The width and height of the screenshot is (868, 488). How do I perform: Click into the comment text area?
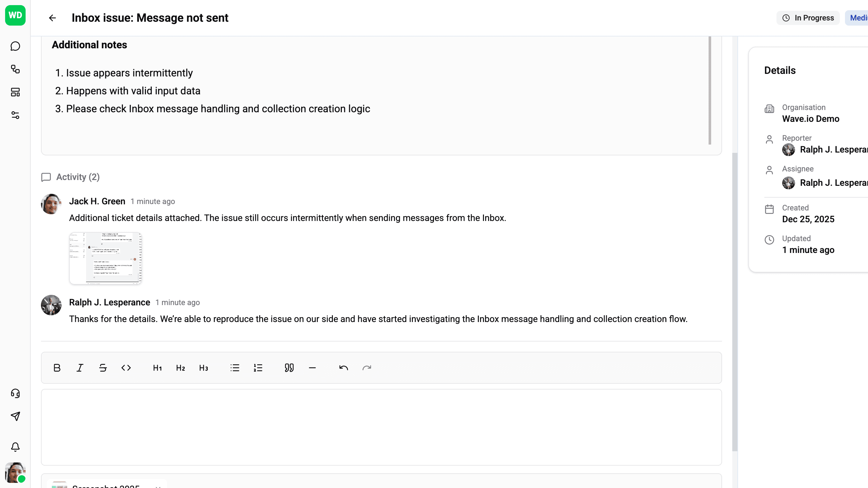pos(381,427)
